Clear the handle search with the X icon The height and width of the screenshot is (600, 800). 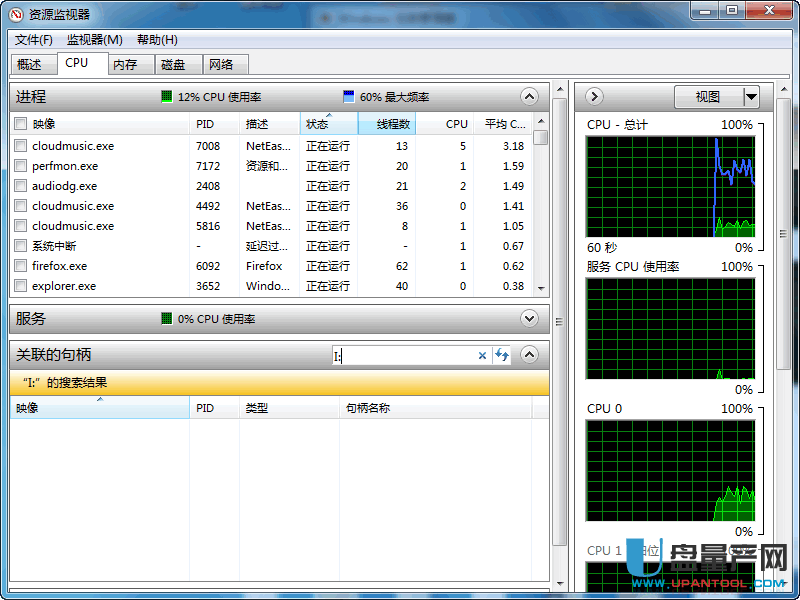click(x=482, y=356)
